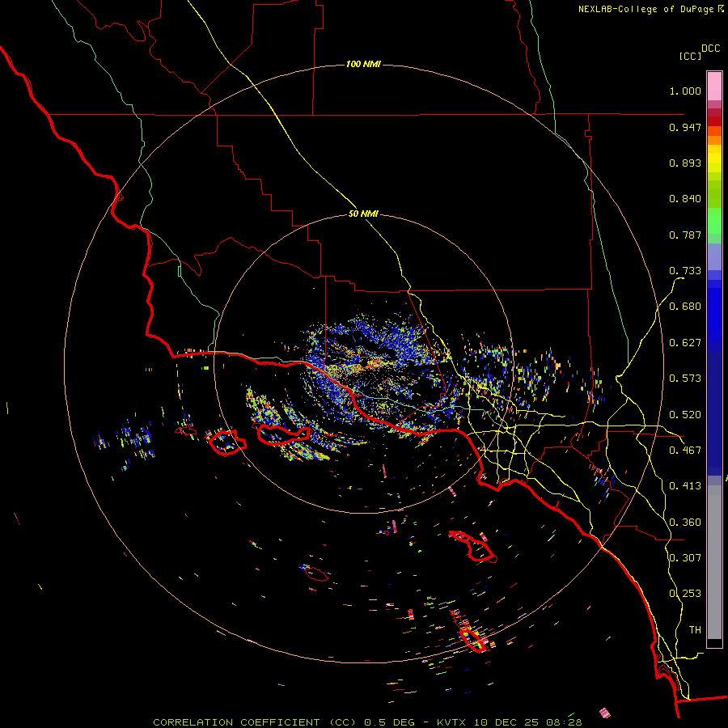Click the 0.627 scale value
The image size is (728, 728).
coord(685,343)
